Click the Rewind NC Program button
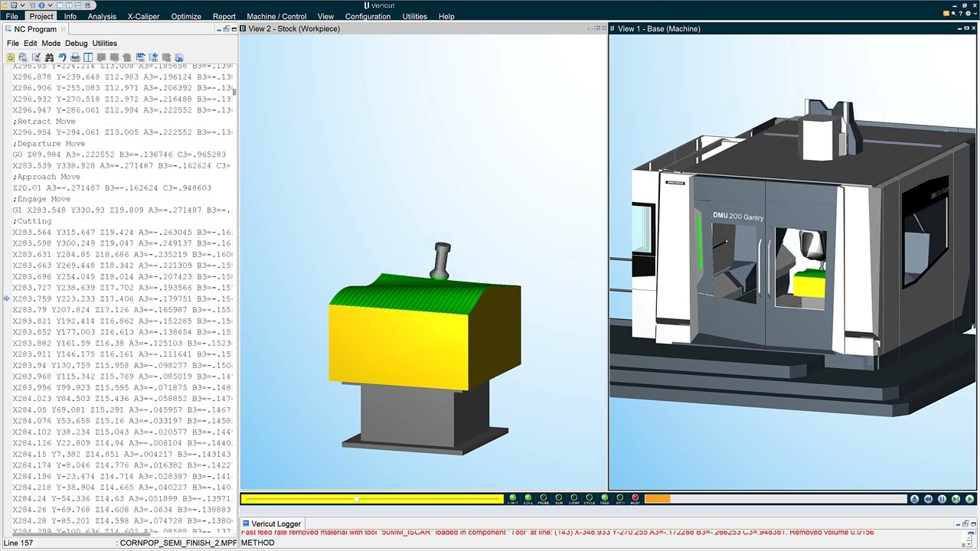 (928, 499)
